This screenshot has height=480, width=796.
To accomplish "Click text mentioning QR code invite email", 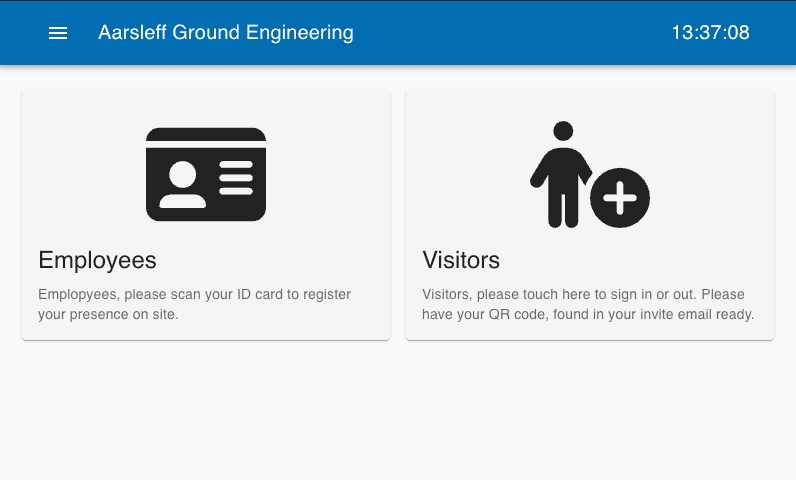I will tap(588, 315).
